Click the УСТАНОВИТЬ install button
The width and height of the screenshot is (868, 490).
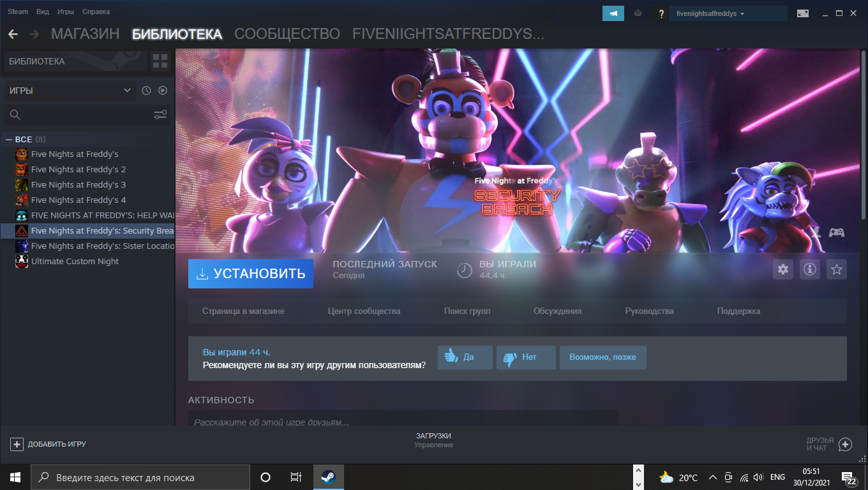click(251, 274)
